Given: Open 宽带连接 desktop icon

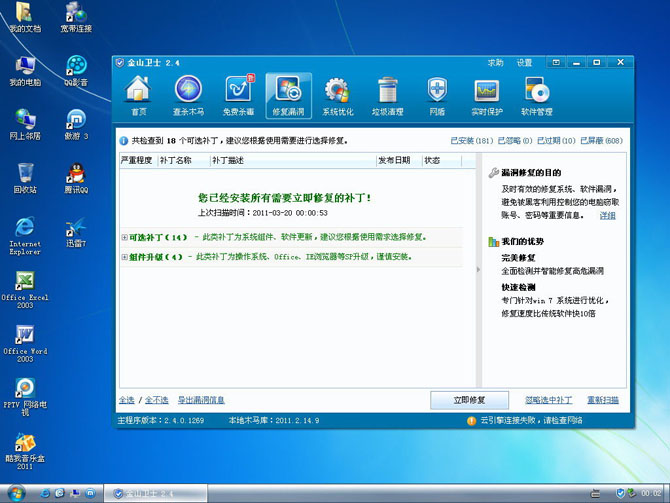Looking at the screenshot, I should tap(76, 17).
